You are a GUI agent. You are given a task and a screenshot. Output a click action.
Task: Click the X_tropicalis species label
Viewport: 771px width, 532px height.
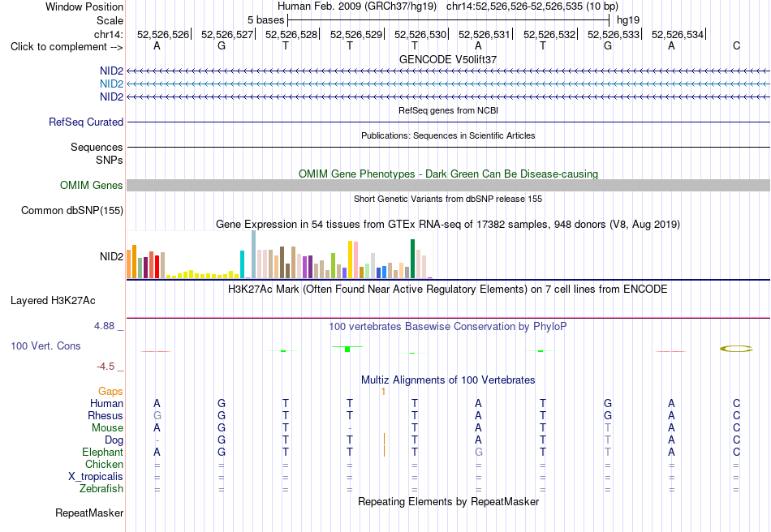(96, 477)
